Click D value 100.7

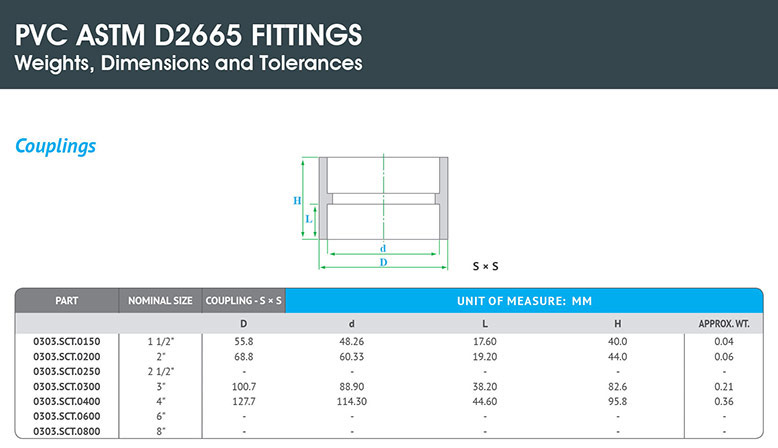[x=244, y=386]
